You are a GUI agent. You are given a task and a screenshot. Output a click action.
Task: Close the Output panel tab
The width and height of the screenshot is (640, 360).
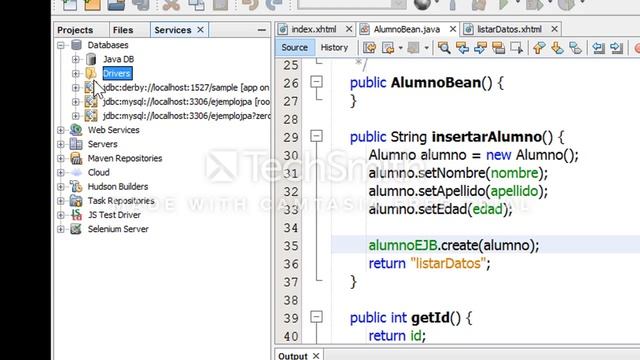[x=316, y=356]
